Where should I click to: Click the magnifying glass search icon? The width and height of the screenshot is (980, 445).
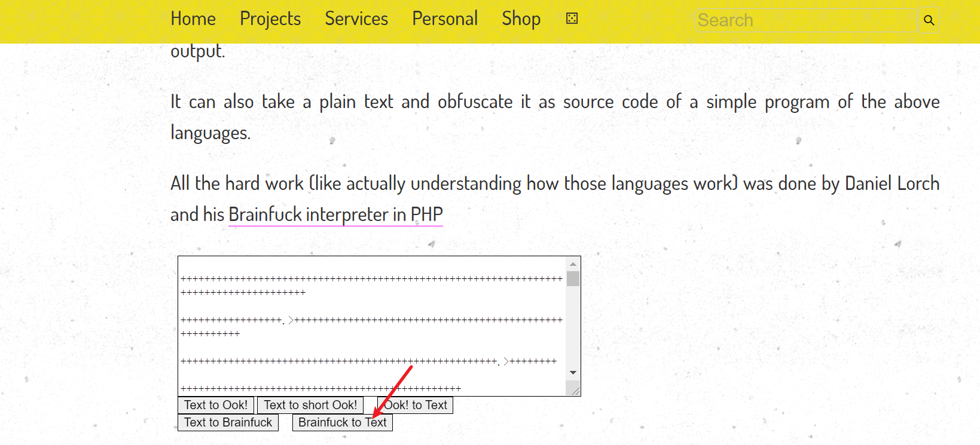click(929, 20)
